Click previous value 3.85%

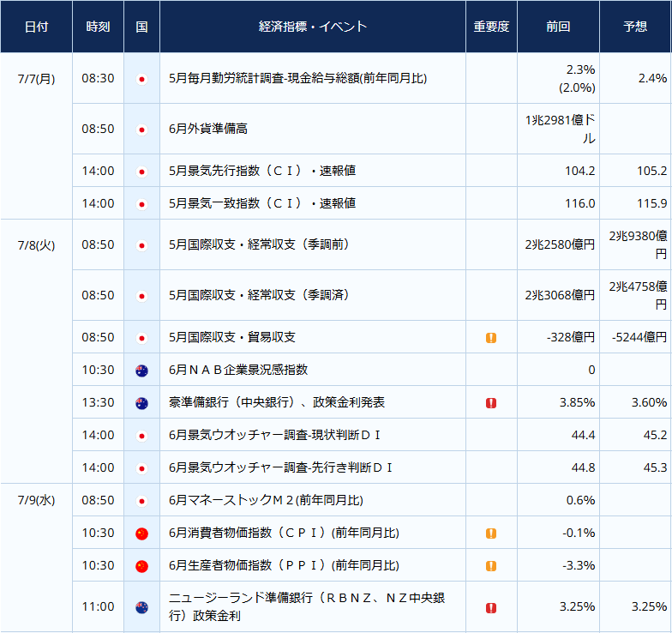(x=578, y=402)
